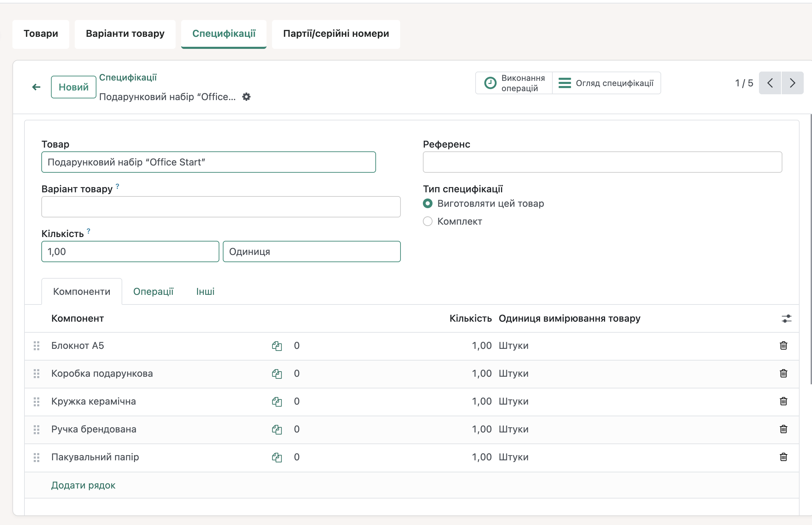This screenshot has height=525, width=812.
Task: Click the Додати рядок link
Action: (x=83, y=485)
